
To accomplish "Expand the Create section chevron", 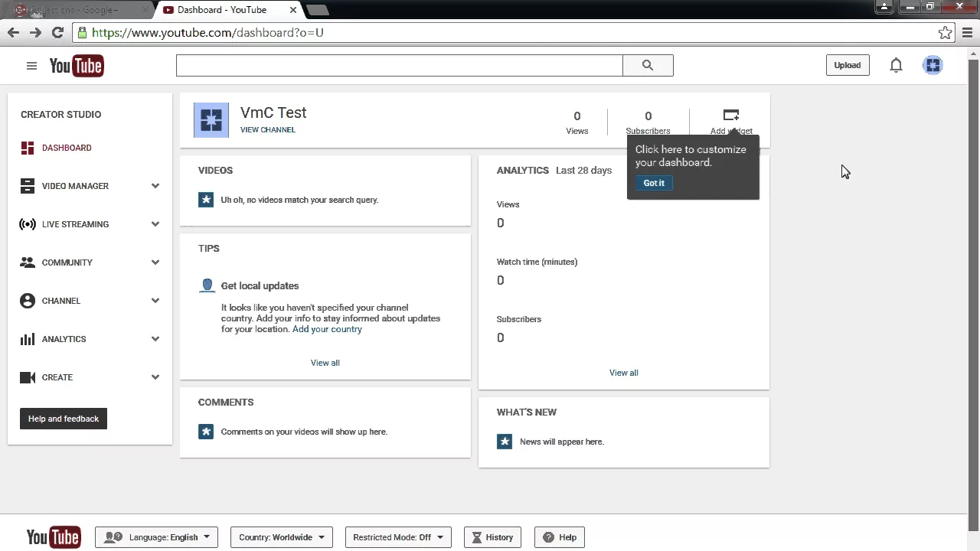I will click(155, 377).
